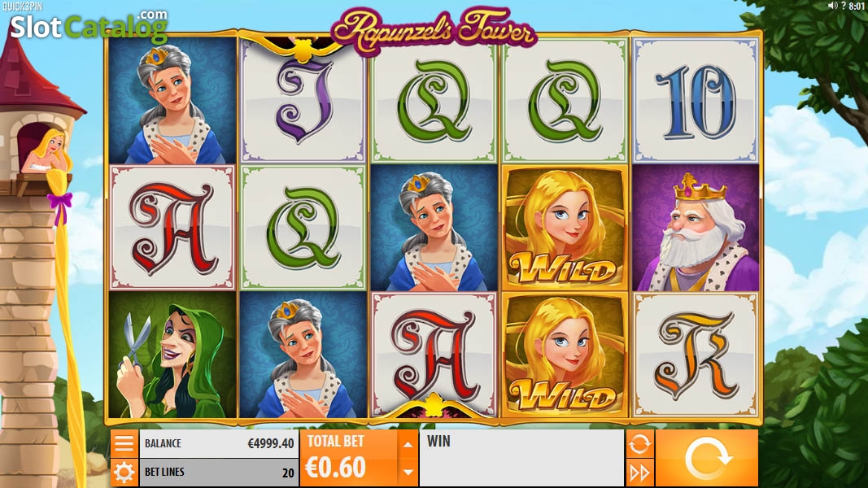This screenshot has width=868, height=488.
Task: Click the blue 10 symbol
Action: (x=696, y=101)
